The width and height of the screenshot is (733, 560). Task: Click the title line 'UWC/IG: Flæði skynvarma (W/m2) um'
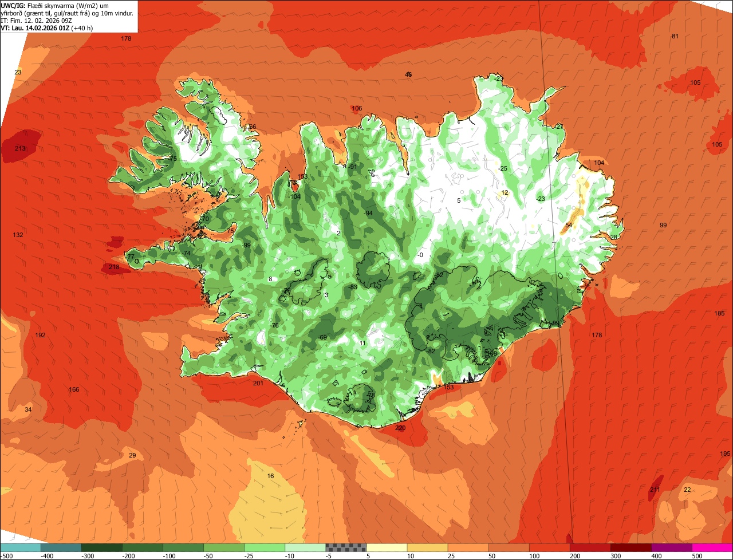point(56,5)
